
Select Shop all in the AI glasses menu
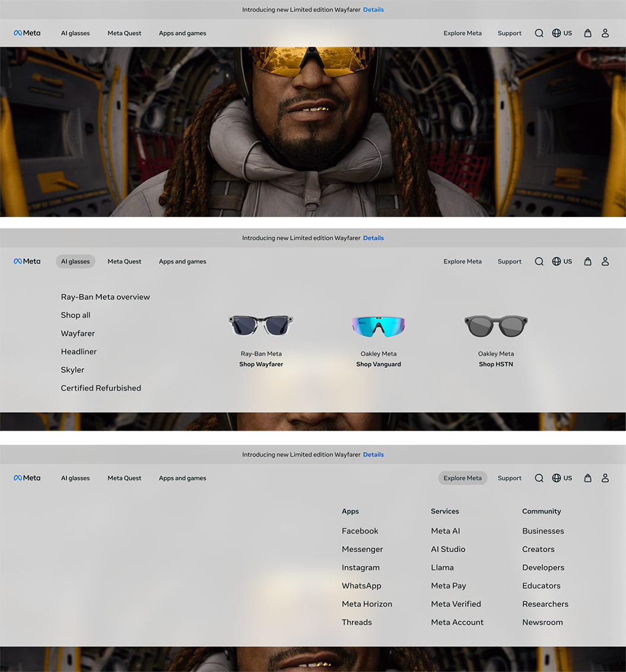75,315
